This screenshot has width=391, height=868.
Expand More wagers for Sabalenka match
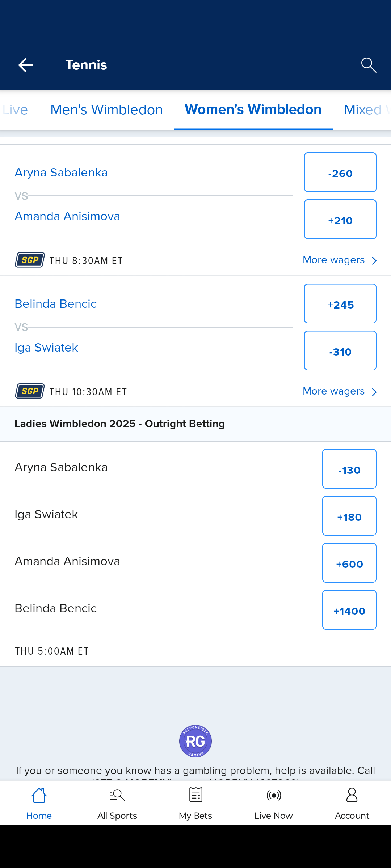(340, 260)
